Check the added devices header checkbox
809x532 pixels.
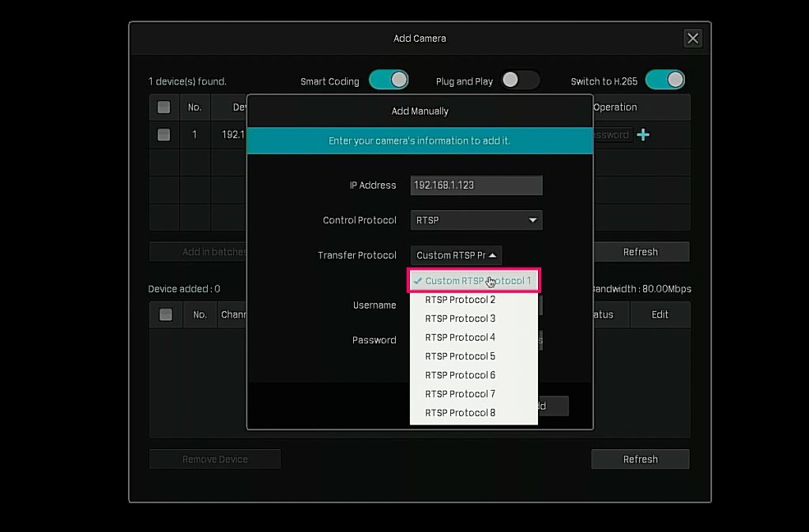(166, 314)
